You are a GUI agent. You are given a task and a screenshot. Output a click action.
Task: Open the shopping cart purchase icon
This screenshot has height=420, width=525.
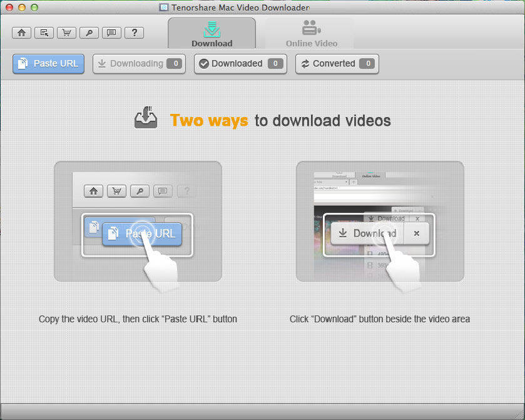66,33
